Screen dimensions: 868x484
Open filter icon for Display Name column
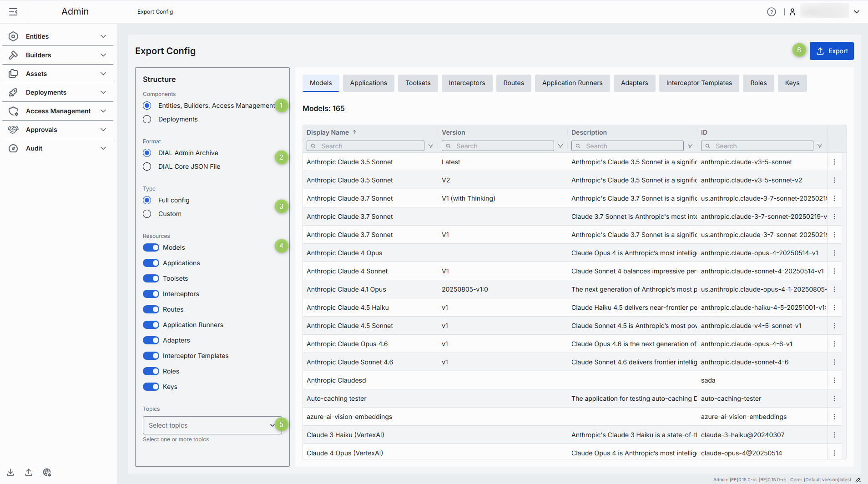tap(430, 146)
